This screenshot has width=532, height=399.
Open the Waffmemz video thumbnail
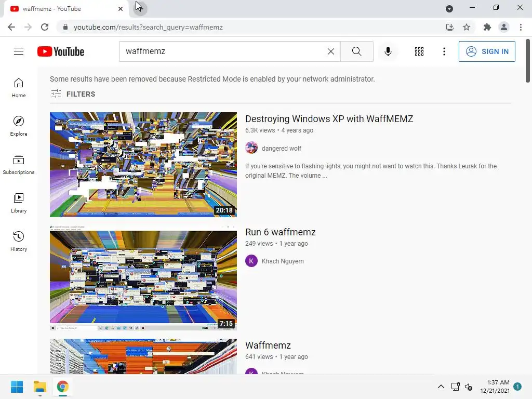click(143, 356)
